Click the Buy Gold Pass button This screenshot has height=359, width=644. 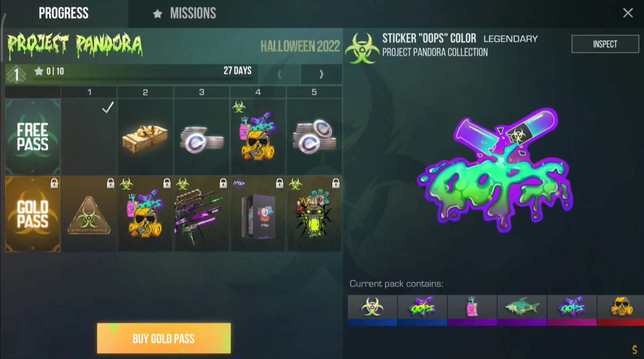tap(164, 338)
